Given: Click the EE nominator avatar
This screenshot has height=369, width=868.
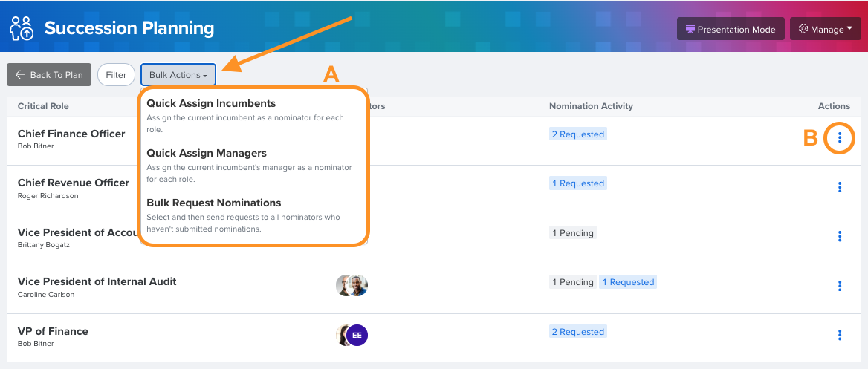Looking at the screenshot, I should pyautogui.click(x=357, y=336).
